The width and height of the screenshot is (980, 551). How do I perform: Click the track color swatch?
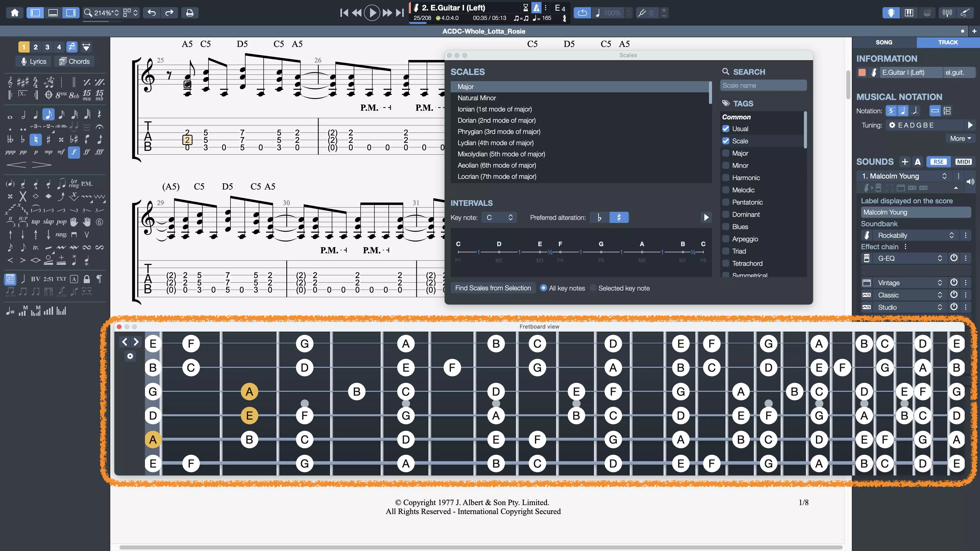pyautogui.click(x=862, y=73)
